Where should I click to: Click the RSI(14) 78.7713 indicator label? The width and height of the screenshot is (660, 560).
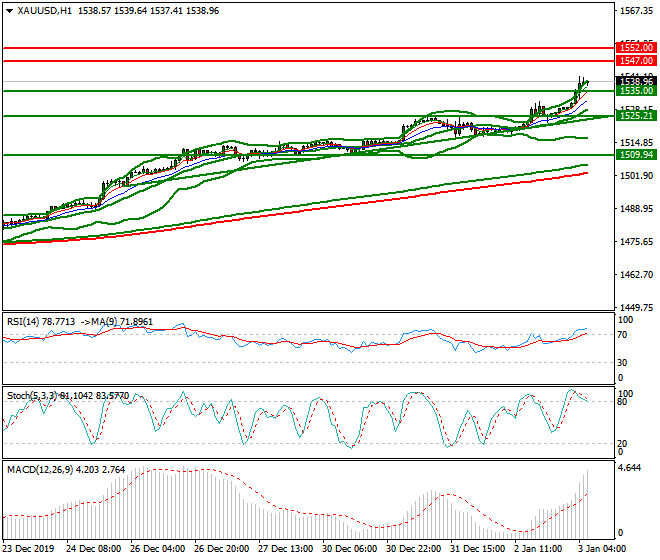click(x=41, y=322)
